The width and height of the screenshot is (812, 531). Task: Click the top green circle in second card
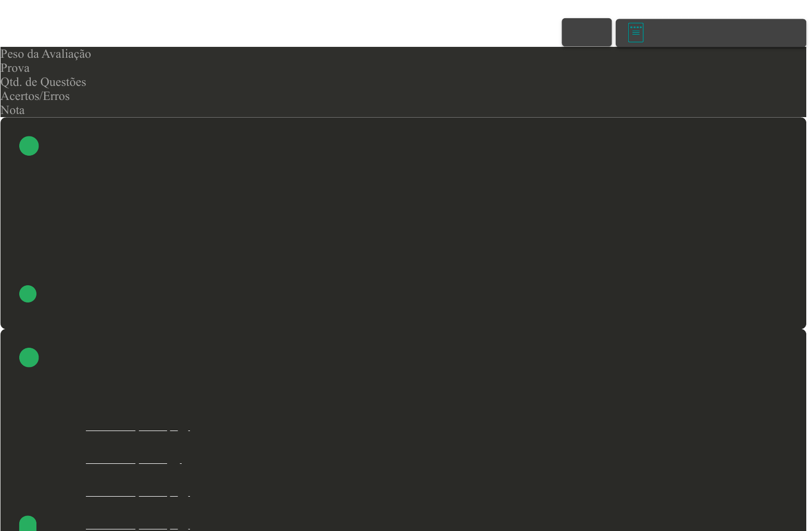[29, 358]
